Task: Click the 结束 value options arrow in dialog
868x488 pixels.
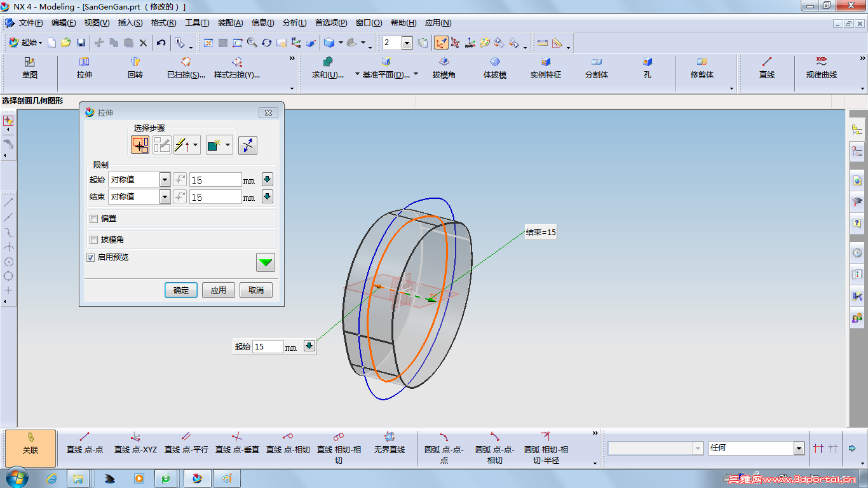Action: point(268,197)
